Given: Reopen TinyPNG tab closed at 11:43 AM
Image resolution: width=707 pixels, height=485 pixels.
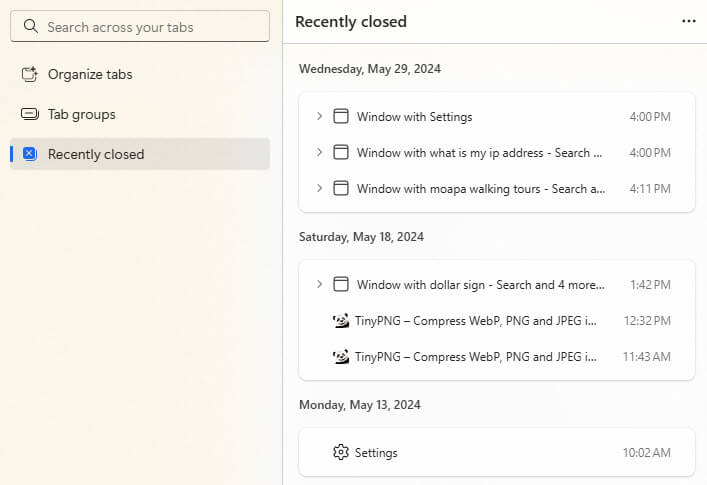Looking at the screenshot, I should 496,357.
